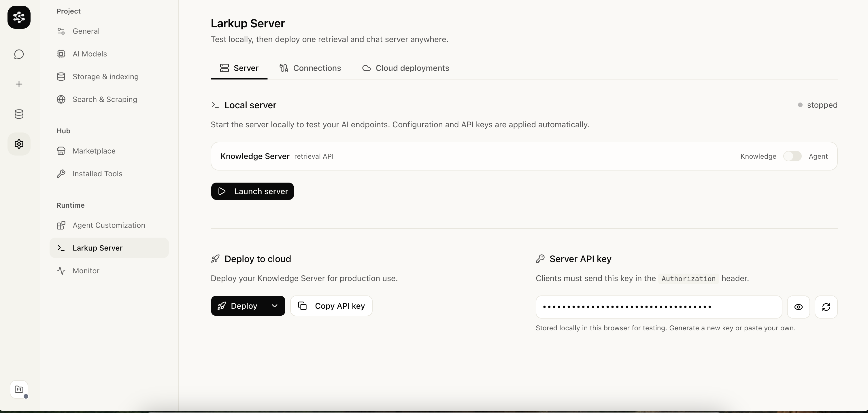
Task: Regenerate the API key with refresh icon
Action: [826, 307]
